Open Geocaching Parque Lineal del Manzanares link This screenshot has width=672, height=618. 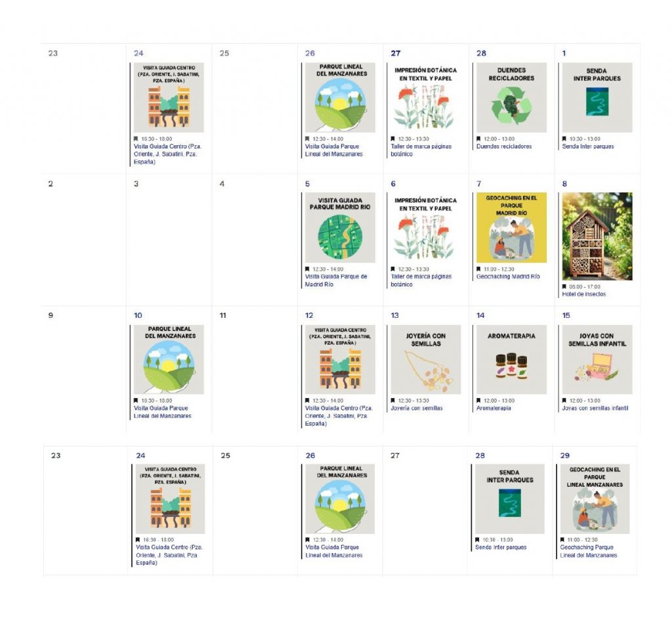coord(588,552)
